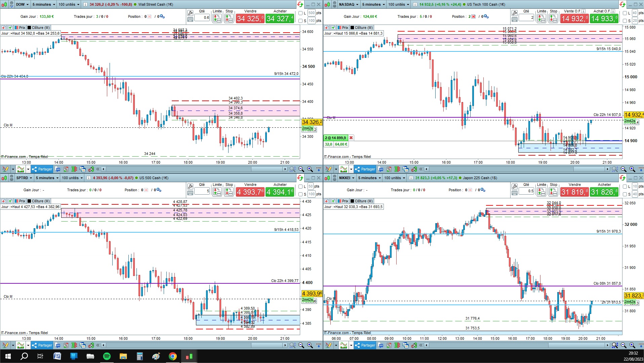Screen dimensions: 644x363
Task: Open the 100 unités dropdown in SPTRD chart
Action: [72, 178]
